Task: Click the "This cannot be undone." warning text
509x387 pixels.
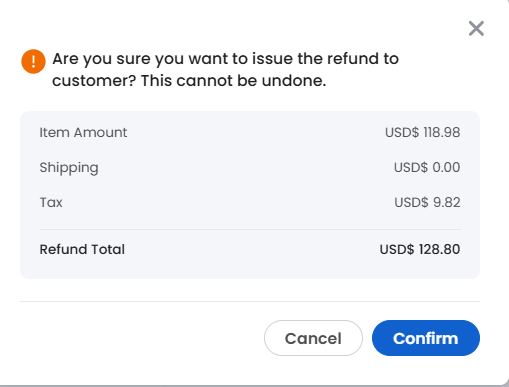Action: [233, 80]
